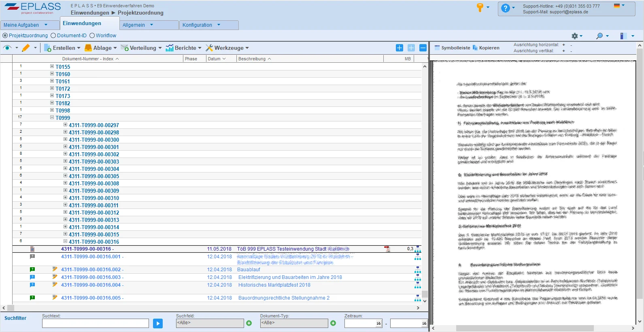644x332 pixels.
Task: Click the orange key icon
Action: point(480,8)
